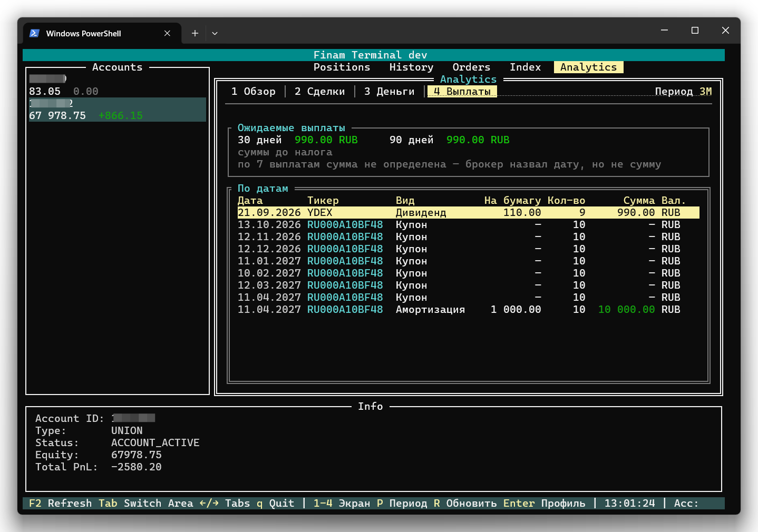Select the 11.01.2027 coupon row

[x=468, y=261]
